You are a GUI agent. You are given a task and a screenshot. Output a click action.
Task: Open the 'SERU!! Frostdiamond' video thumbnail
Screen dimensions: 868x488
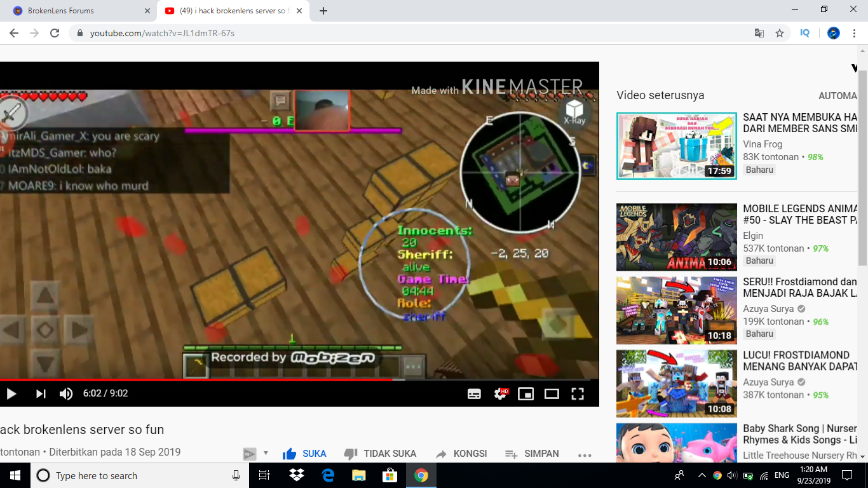click(677, 310)
